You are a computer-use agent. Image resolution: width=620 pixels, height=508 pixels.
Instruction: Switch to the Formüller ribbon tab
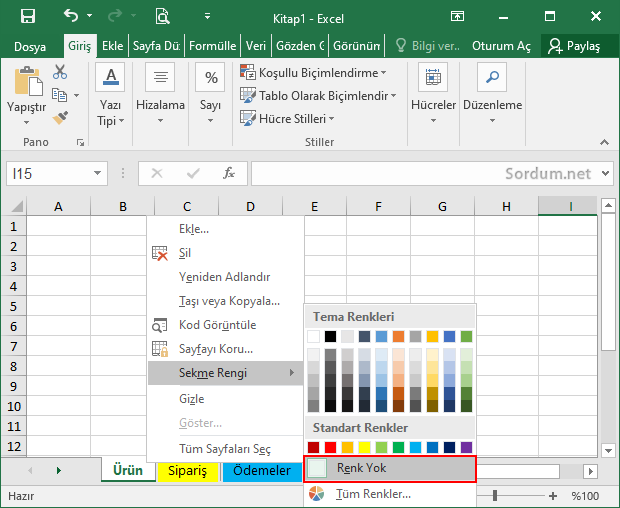point(212,46)
